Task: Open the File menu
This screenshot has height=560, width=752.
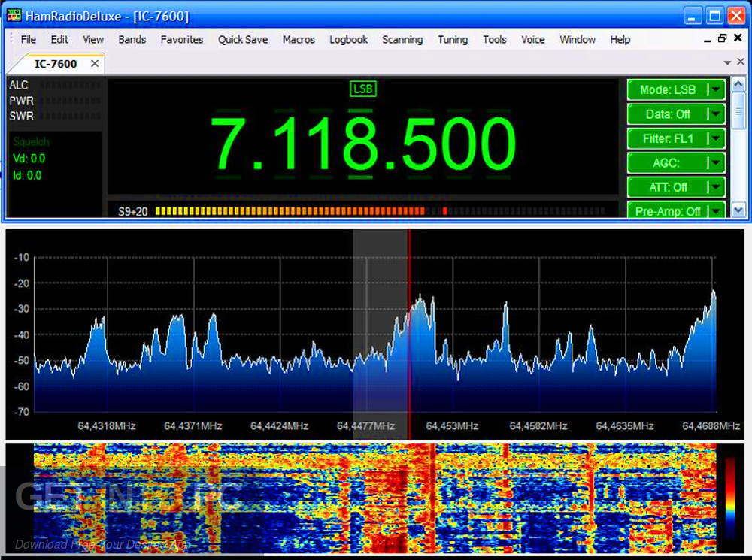Action: click(29, 39)
